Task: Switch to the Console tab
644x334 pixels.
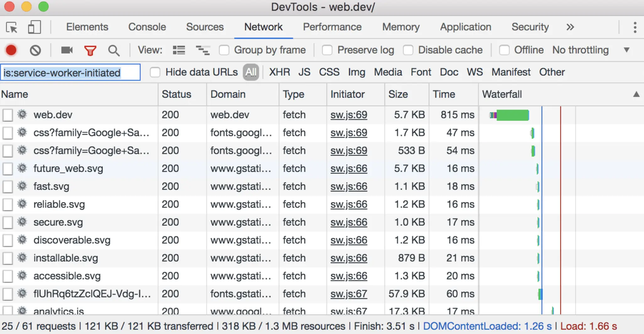Action: point(147,27)
